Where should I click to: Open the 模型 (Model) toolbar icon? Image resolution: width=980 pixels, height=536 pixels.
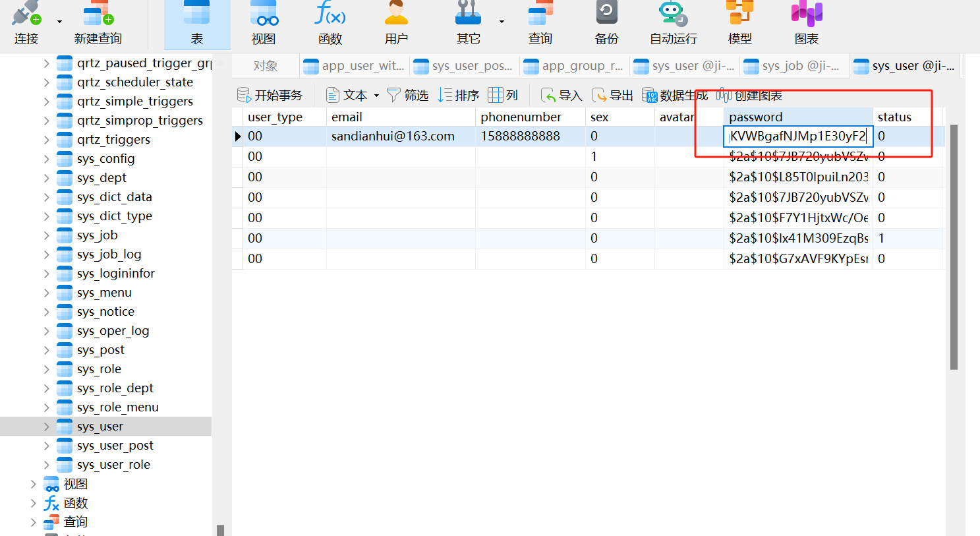coord(739,24)
